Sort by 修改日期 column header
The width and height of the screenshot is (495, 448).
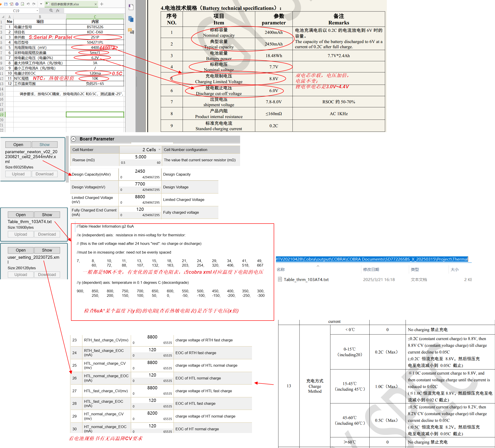click(371, 269)
